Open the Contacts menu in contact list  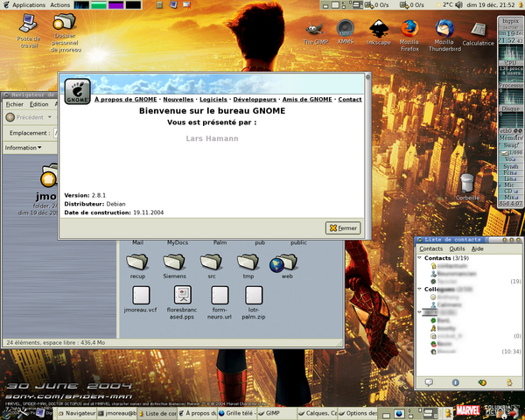coord(430,248)
